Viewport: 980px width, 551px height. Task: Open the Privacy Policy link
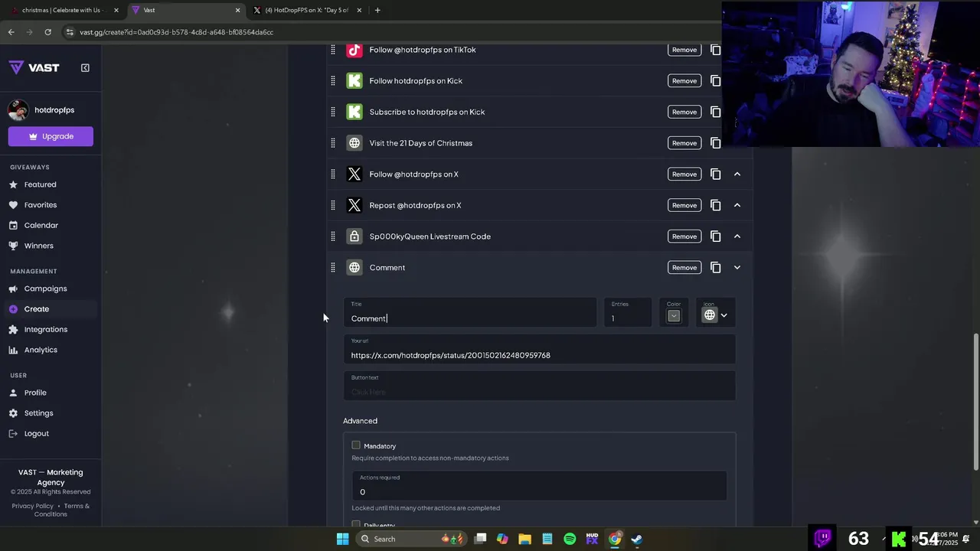(x=33, y=506)
